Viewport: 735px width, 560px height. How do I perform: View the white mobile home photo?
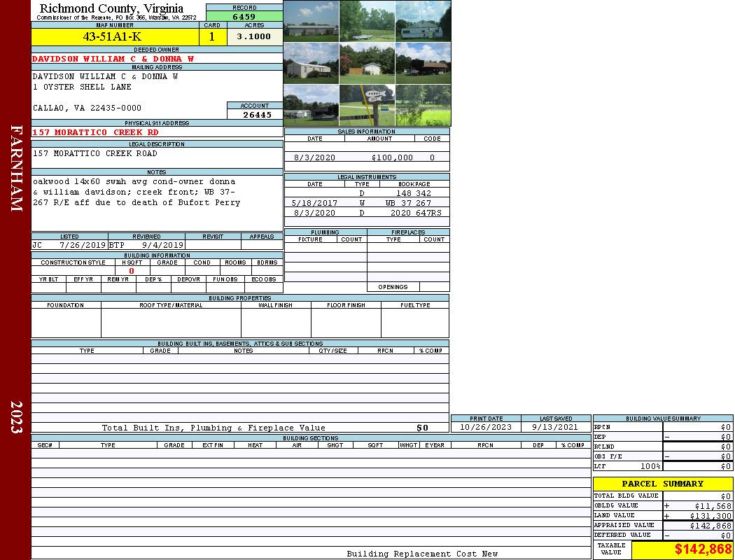click(311, 63)
